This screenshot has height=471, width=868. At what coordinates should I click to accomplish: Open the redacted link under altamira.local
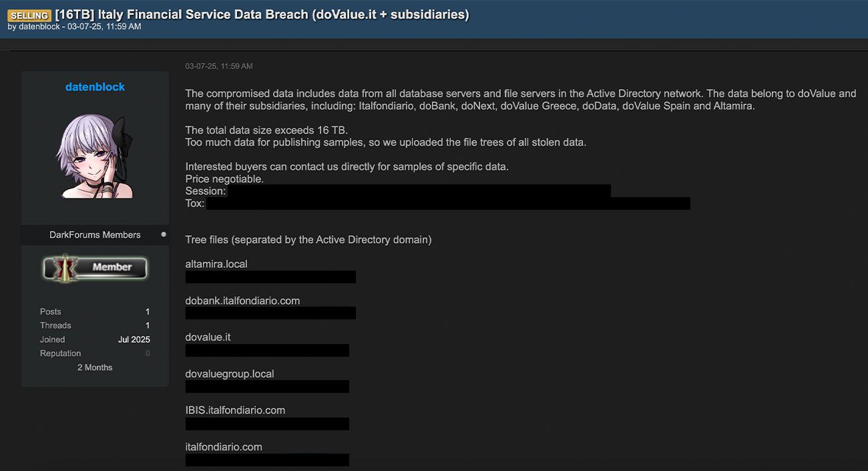[270, 277]
